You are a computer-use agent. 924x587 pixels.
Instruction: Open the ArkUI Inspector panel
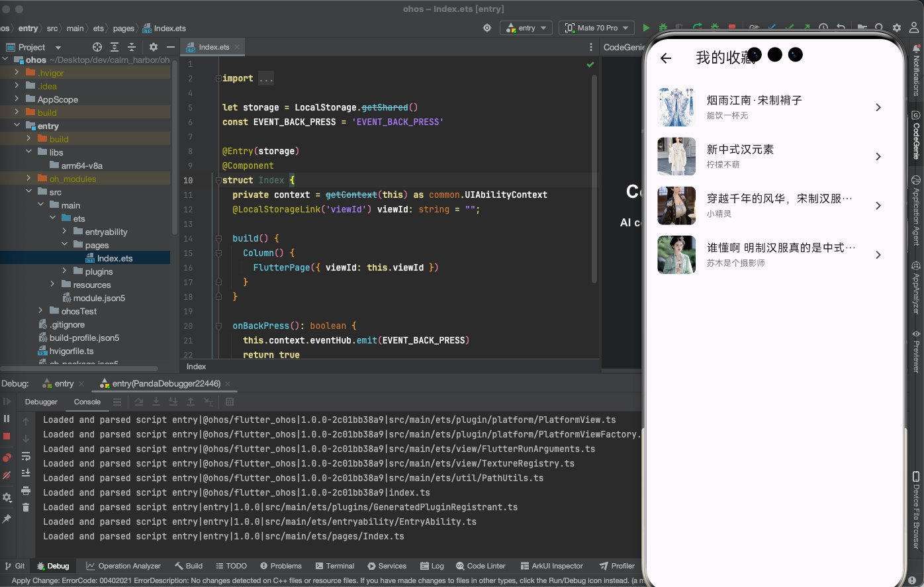pyautogui.click(x=552, y=566)
